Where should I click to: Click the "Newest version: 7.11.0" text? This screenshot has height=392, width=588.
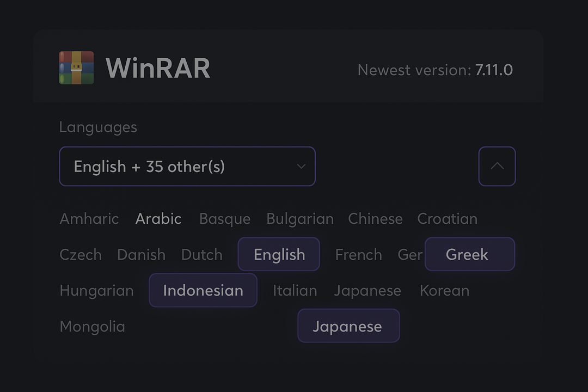coord(435,70)
